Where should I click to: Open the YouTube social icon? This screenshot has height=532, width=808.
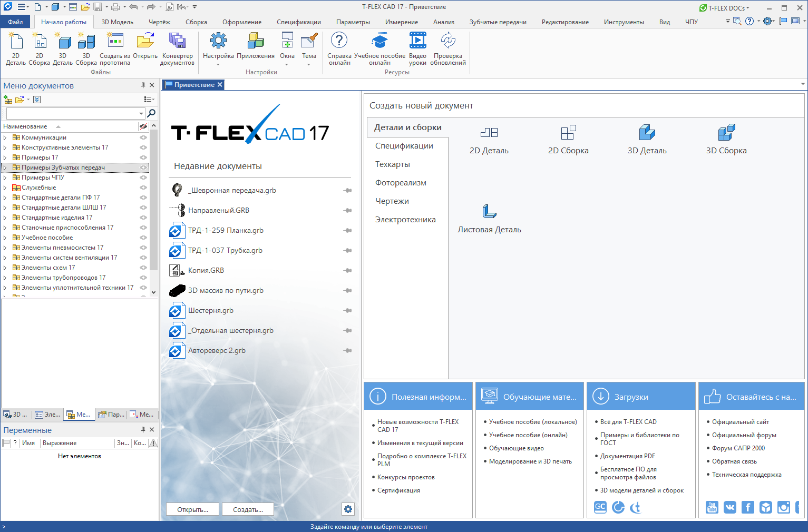click(x=712, y=507)
